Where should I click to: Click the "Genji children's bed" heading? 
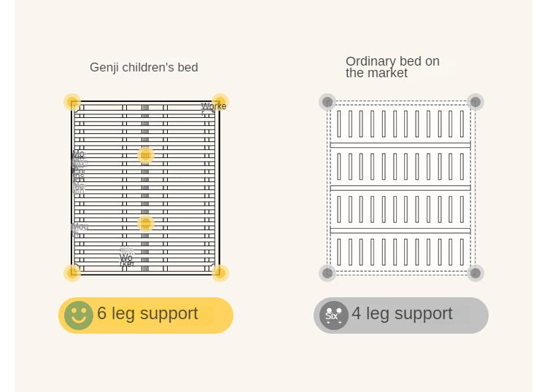coord(144,68)
